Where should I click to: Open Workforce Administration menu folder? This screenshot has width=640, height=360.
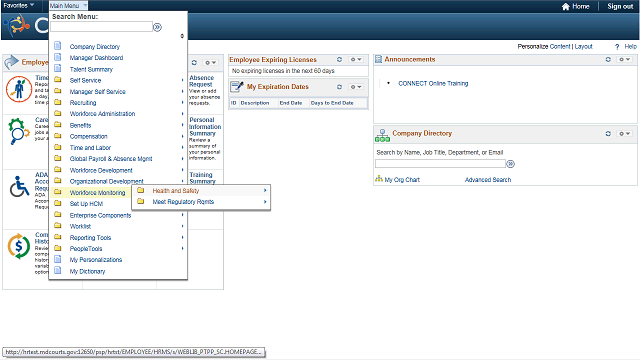[x=102, y=114]
